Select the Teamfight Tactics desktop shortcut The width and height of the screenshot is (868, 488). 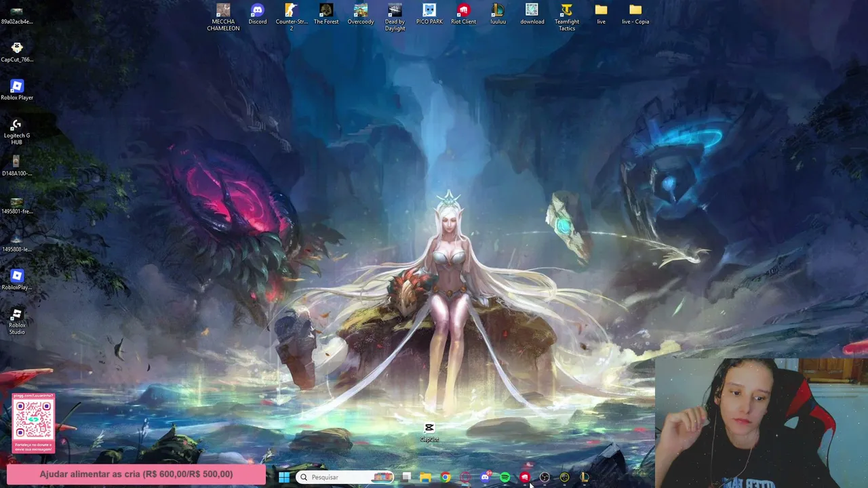[567, 17]
